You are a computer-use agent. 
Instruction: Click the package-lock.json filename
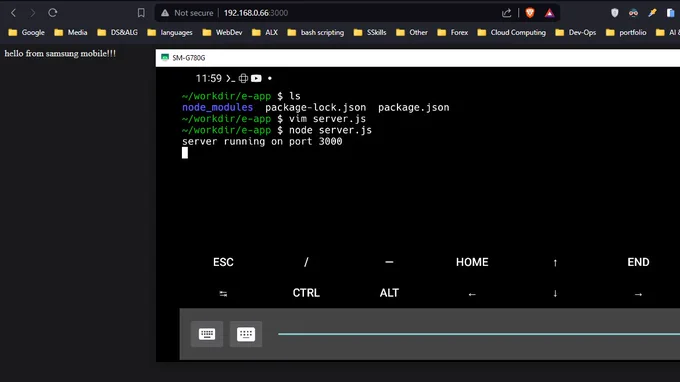click(x=316, y=108)
